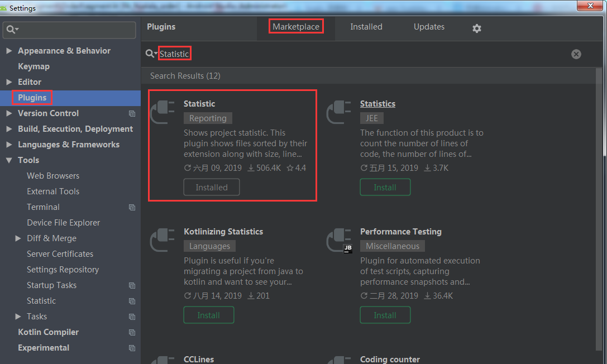Collapse the Tools section

[x=9, y=160]
